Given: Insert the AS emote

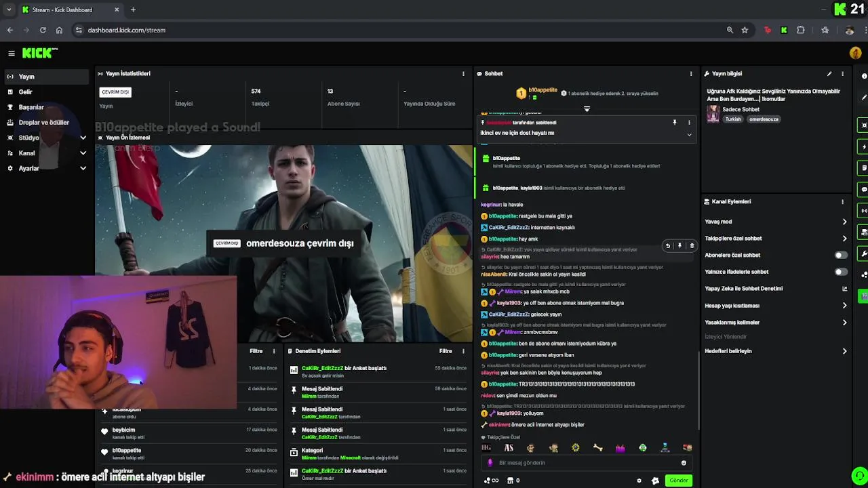Looking at the screenshot, I should (x=509, y=448).
